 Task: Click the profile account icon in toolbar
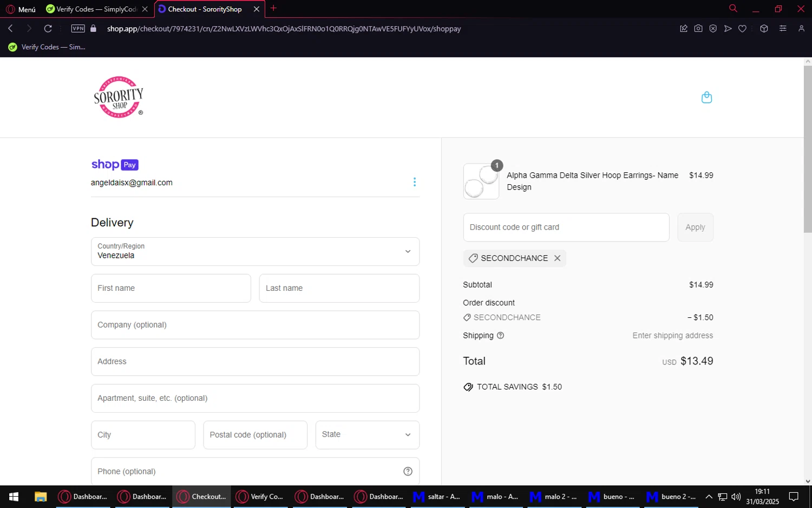tap(802, 29)
